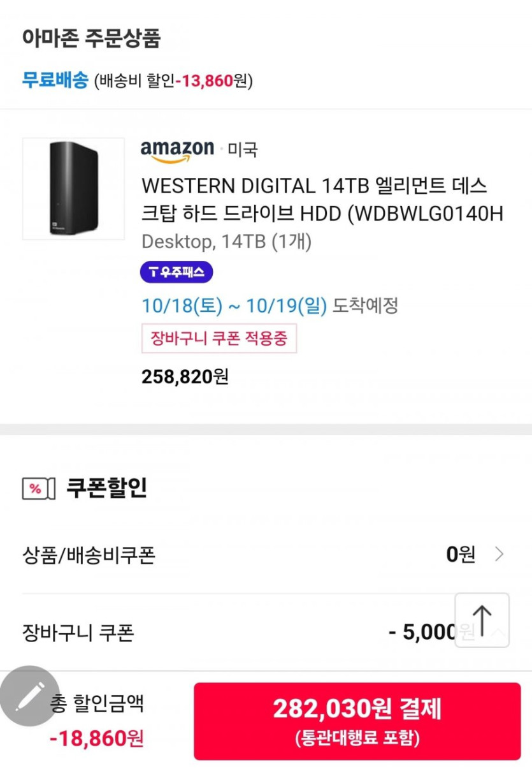This screenshot has width=532, height=771.
Task: Open the WESTERN DIGITAL 14TB product title
Action: click(322, 200)
